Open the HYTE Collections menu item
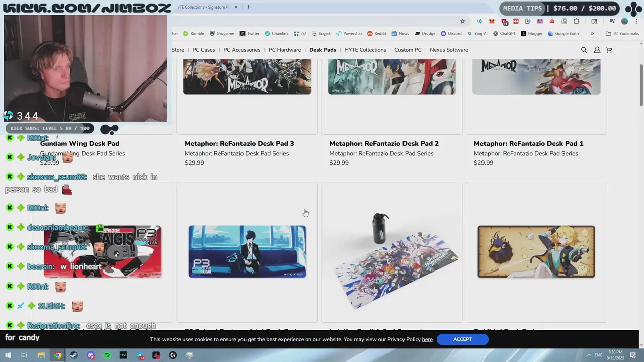 click(x=365, y=50)
